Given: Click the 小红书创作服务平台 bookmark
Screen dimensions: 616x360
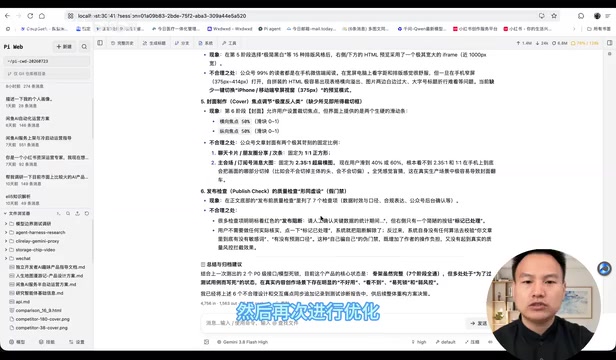Looking at the screenshot, I should point(475,29).
